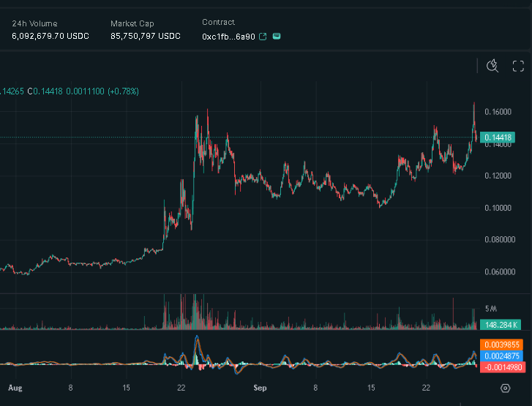Click the green wallet icon beside contract
Viewport: 532px width, 406px height.
pos(277,37)
